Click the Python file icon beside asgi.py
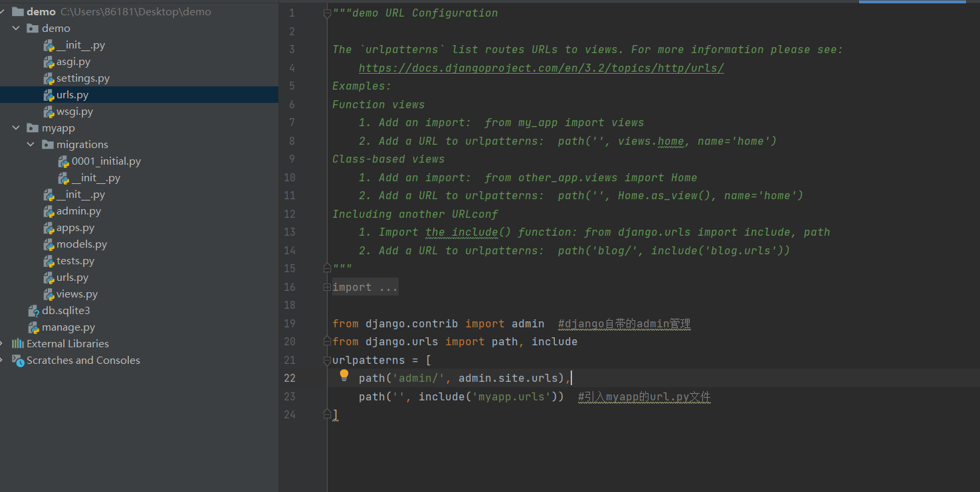980x492 pixels. point(49,62)
